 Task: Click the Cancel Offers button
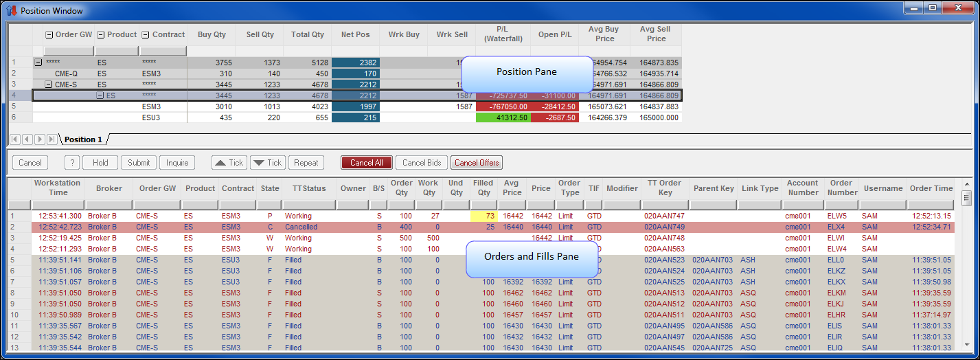(x=477, y=163)
